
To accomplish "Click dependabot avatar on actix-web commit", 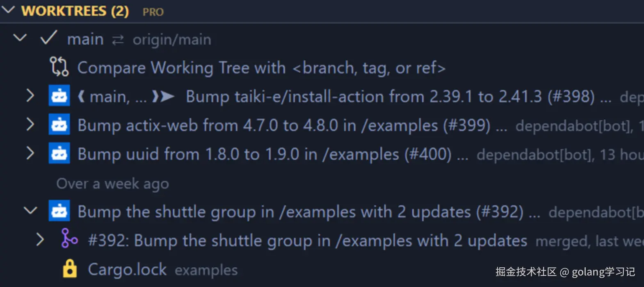I will [59, 124].
